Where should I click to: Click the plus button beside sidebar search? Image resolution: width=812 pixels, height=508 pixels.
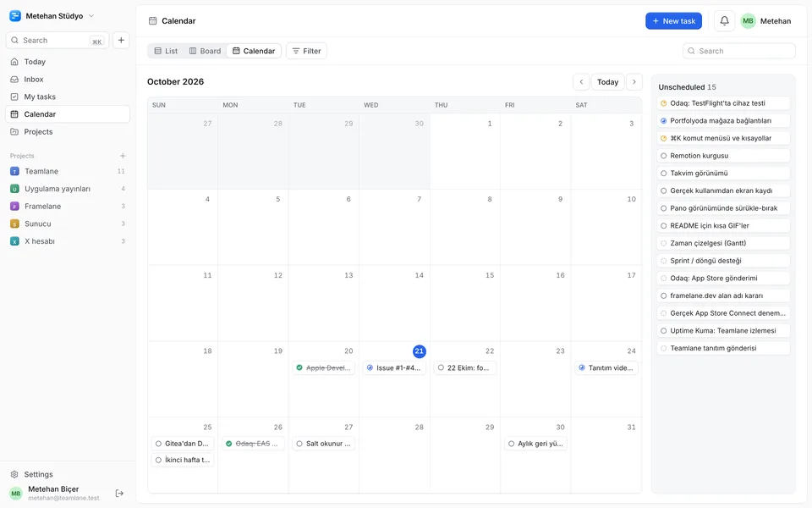click(121, 40)
